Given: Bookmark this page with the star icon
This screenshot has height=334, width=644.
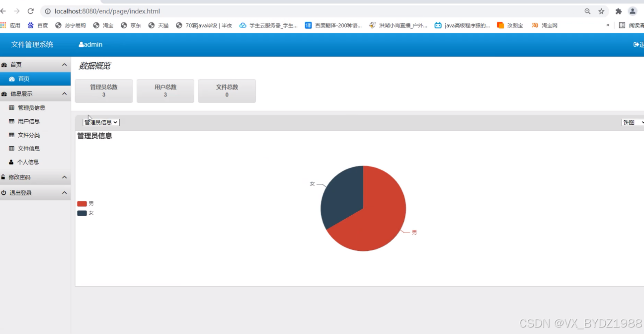Looking at the screenshot, I should tap(601, 11).
